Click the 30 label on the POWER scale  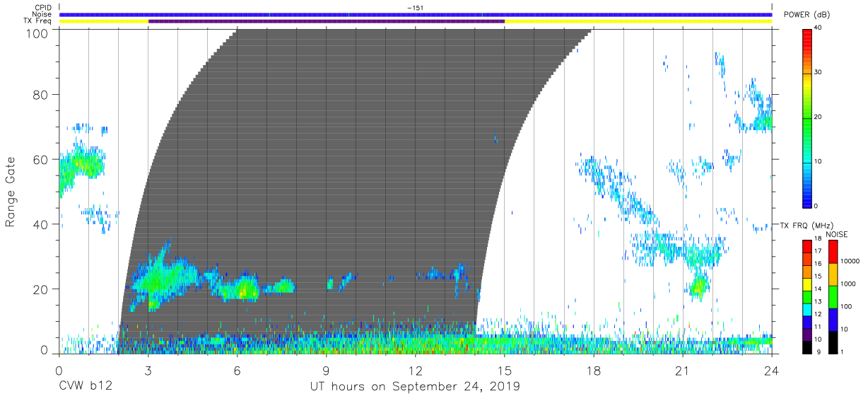[x=818, y=72]
